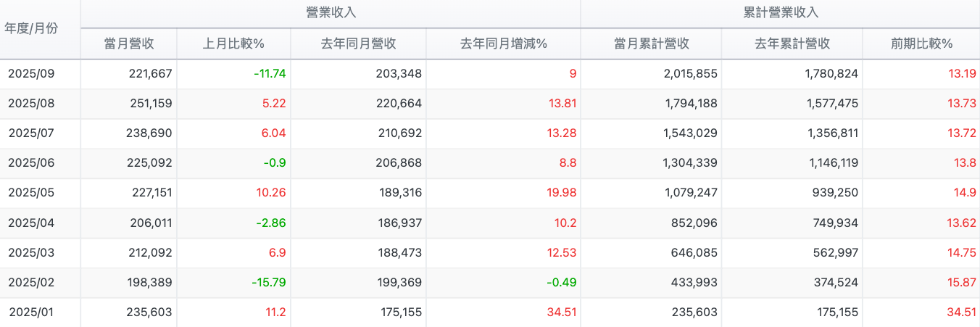
Task: Click the 累計營業收入 group header
Action: pos(781,13)
